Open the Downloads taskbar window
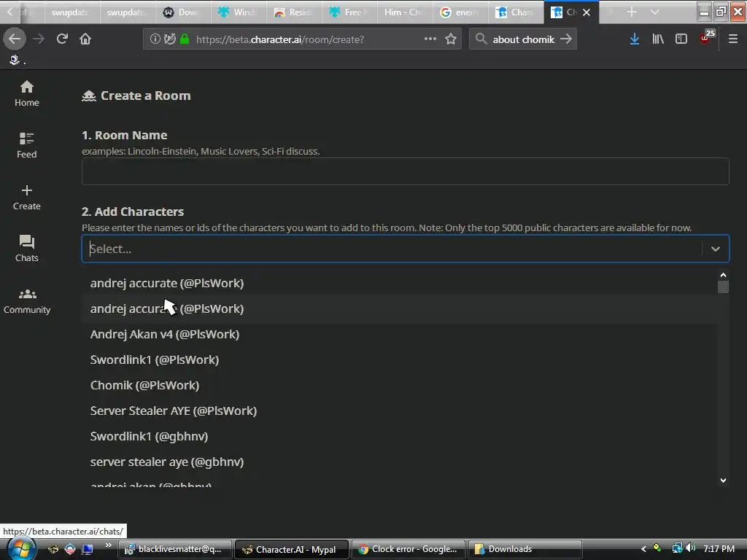747x560 pixels. click(x=525, y=549)
